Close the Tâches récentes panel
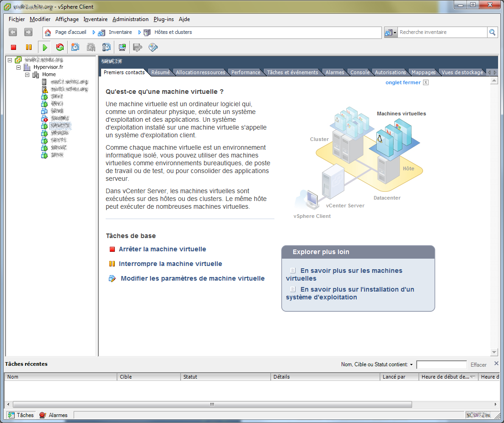This screenshot has height=423, width=504. (496, 363)
